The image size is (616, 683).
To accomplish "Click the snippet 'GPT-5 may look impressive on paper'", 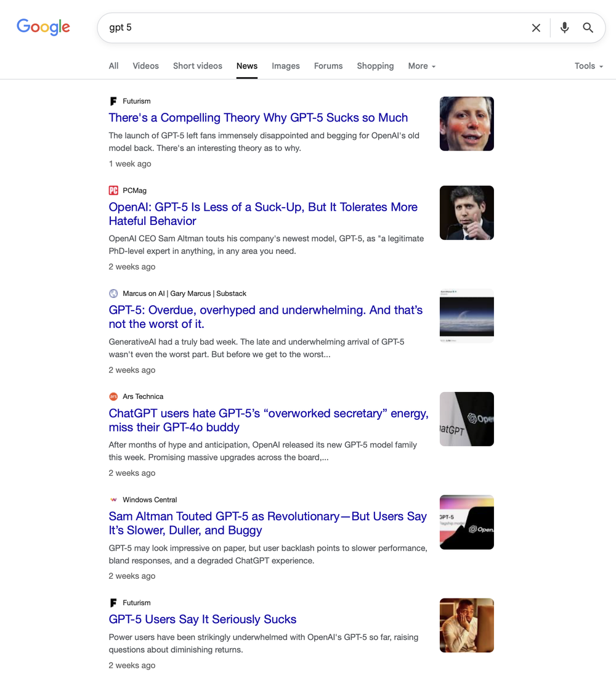I will click(x=268, y=554).
